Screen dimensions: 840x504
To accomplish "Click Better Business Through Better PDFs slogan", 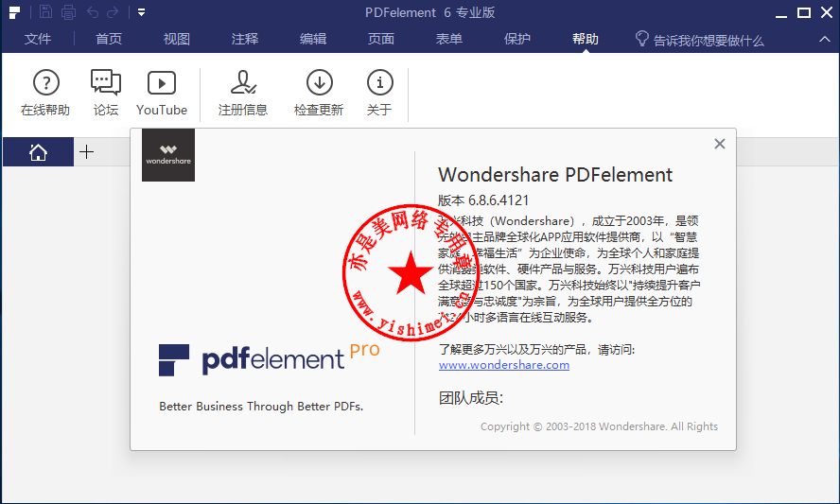I will pyautogui.click(x=261, y=407).
